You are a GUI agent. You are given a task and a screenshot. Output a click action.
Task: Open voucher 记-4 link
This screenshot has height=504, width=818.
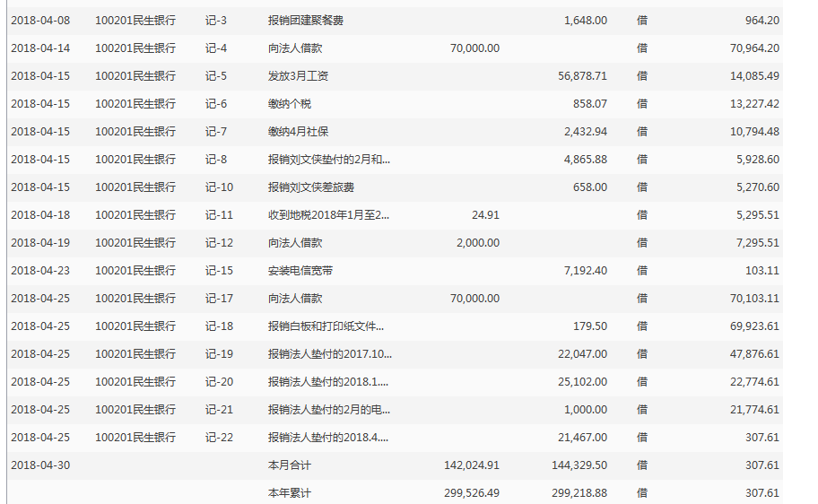(x=216, y=48)
